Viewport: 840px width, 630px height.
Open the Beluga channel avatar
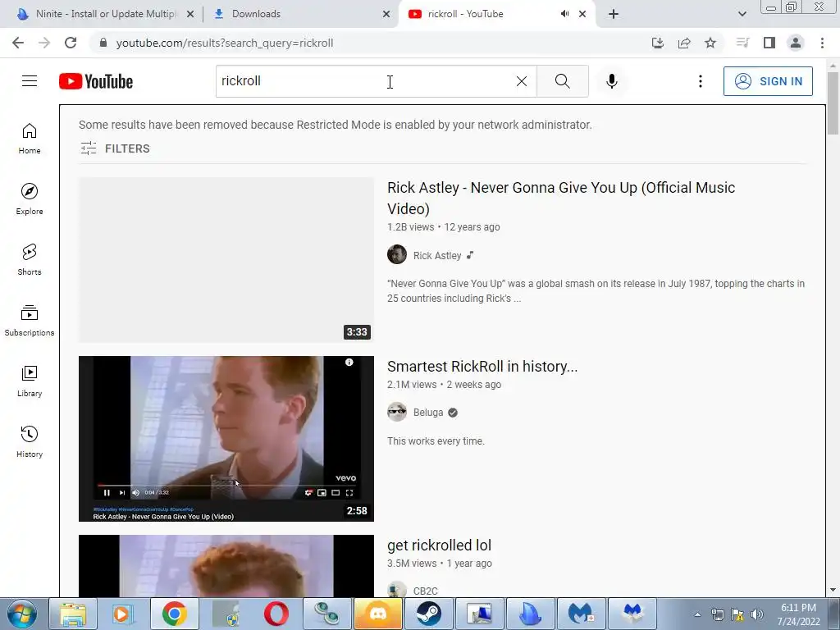coord(397,412)
